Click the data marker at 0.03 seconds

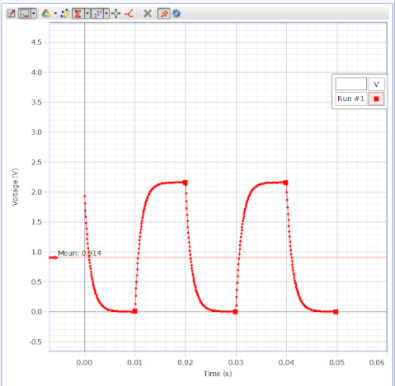click(235, 312)
